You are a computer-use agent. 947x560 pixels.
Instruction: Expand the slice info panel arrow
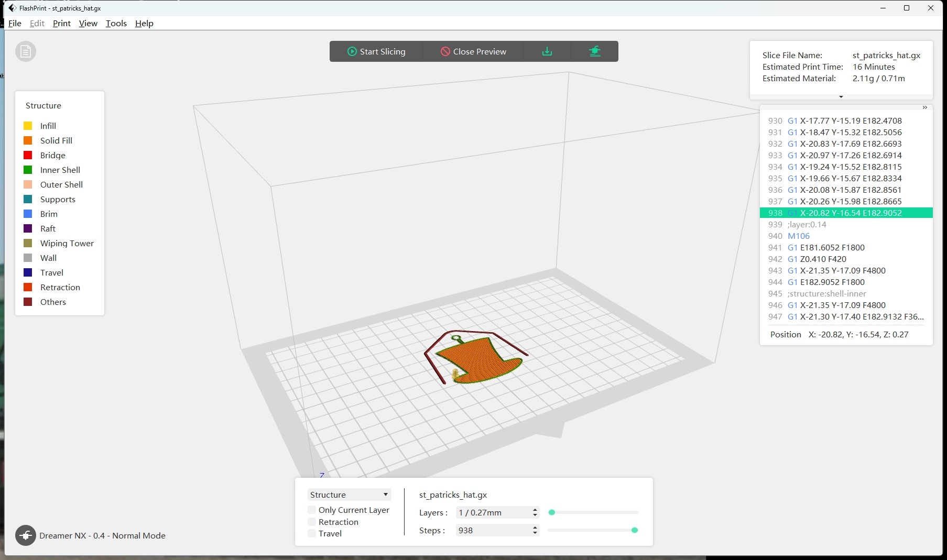[841, 97]
